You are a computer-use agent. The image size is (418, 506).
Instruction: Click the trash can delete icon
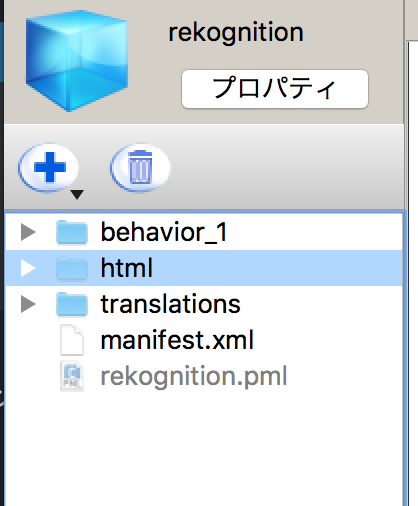click(140, 168)
